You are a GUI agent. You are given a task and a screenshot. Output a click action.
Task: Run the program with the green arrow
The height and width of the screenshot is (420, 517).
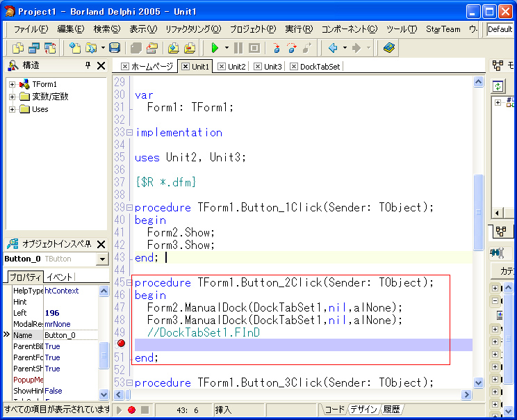[215, 48]
